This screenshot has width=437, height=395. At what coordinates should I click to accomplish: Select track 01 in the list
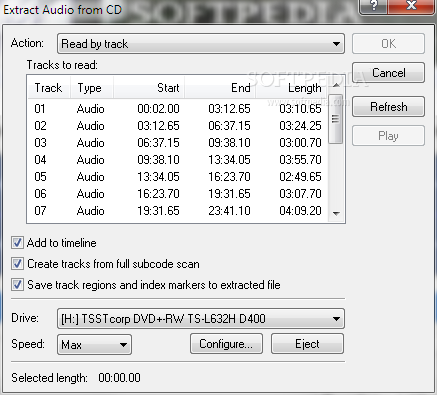178,109
